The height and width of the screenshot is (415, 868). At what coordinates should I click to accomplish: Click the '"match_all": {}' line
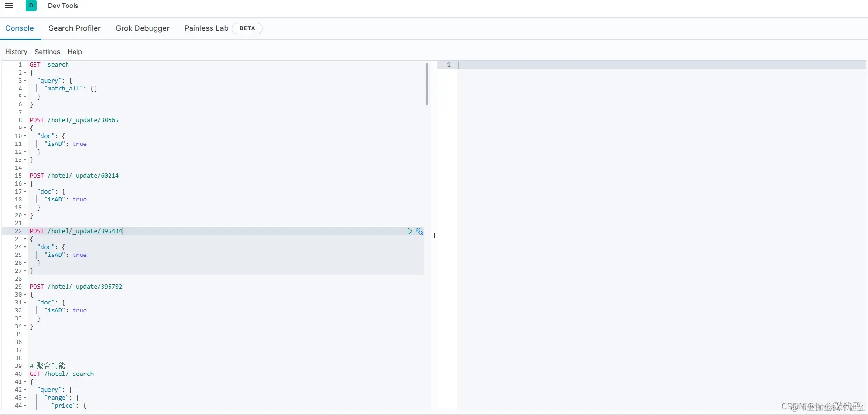coord(71,89)
